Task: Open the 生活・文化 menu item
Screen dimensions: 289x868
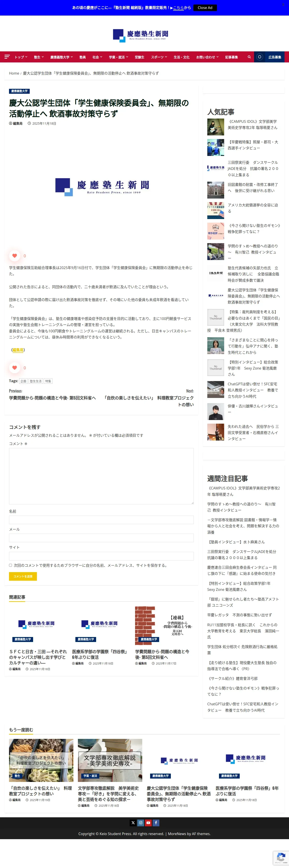Action: tap(181, 57)
